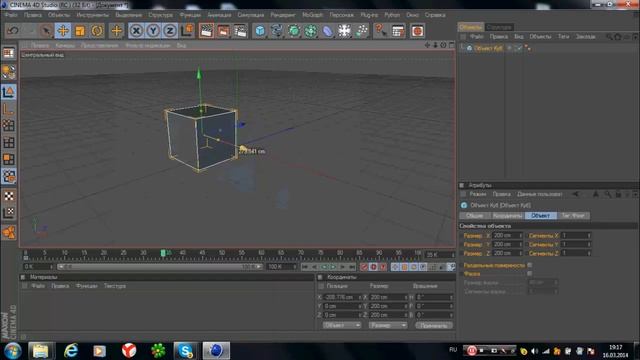Click the Segments X field
Screen dimensions: 640x360
[576, 236]
